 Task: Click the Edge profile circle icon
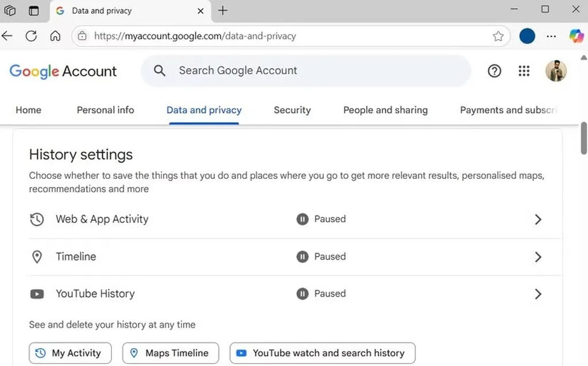coord(527,36)
